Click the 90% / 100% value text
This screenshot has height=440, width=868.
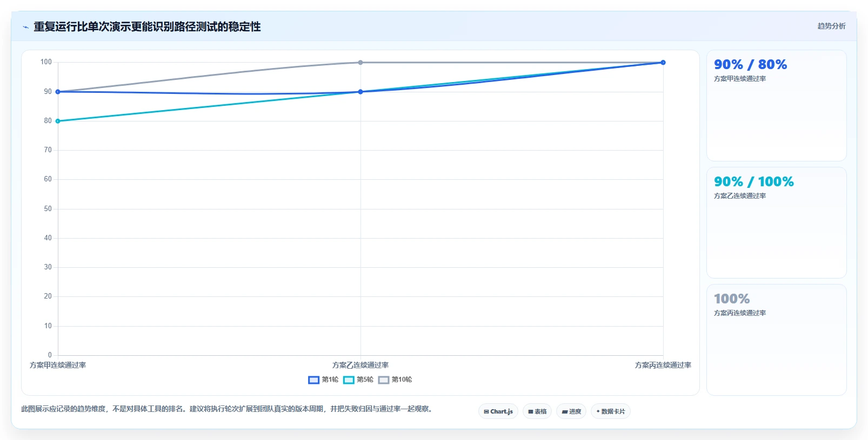(x=754, y=182)
